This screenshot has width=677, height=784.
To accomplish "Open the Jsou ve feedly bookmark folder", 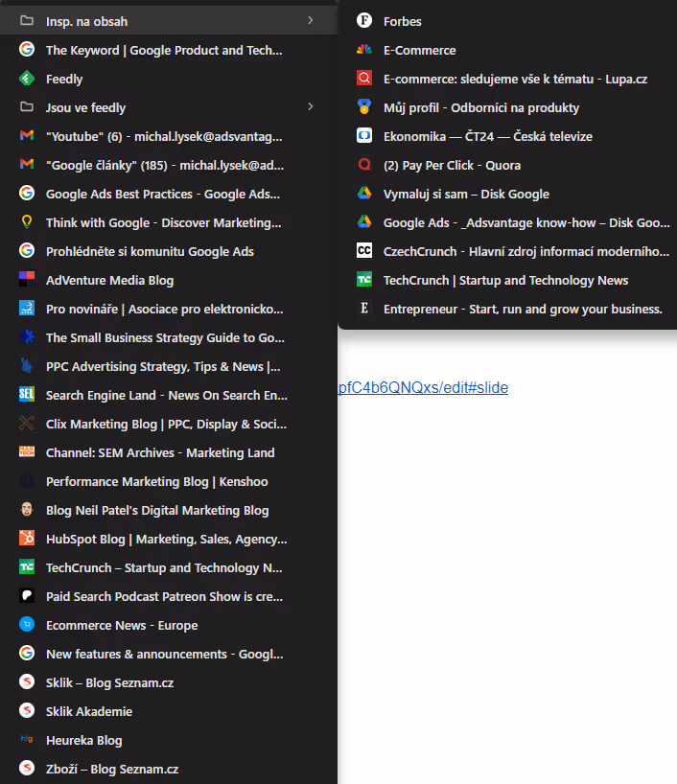I will [169, 107].
